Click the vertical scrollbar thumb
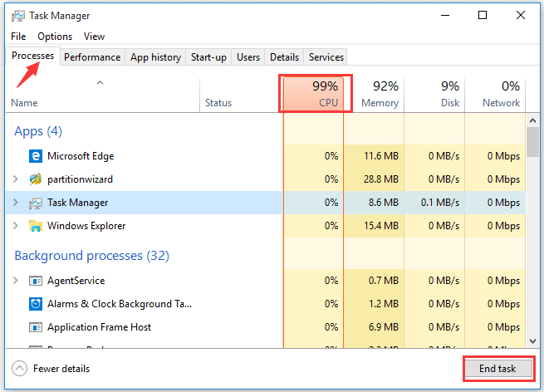The height and width of the screenshot is (392, 544). pyautogui.click(x=532, y=142)
